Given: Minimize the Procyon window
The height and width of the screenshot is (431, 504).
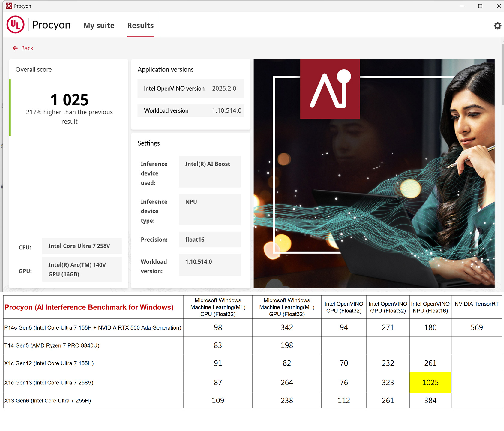Looking at the screenshot, I should (462, 6).
